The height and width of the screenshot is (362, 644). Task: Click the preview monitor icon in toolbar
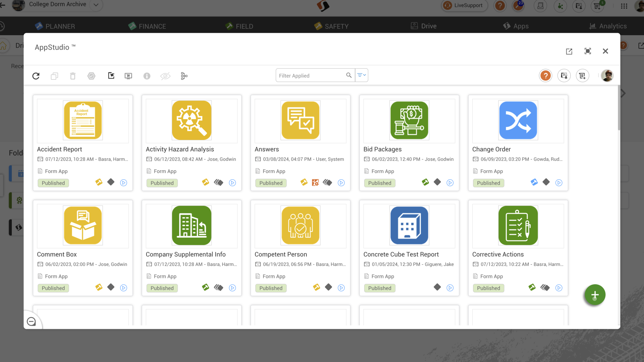click(128, 76)
